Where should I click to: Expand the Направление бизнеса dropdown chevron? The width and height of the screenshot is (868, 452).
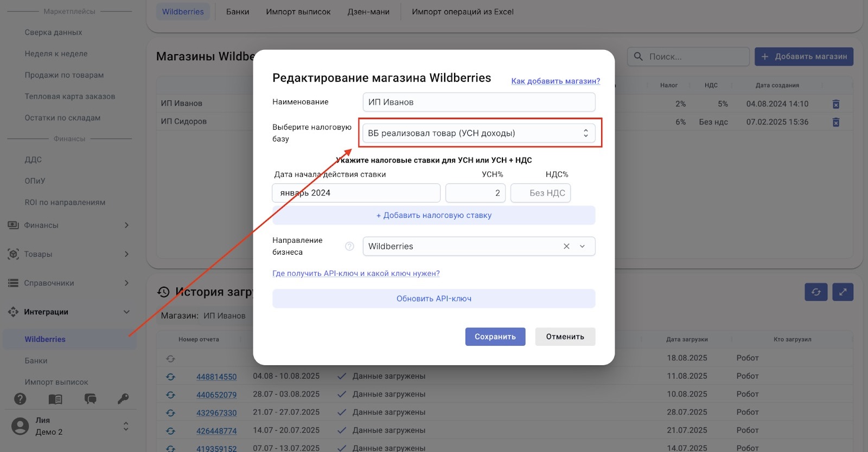tap(582, 246)
